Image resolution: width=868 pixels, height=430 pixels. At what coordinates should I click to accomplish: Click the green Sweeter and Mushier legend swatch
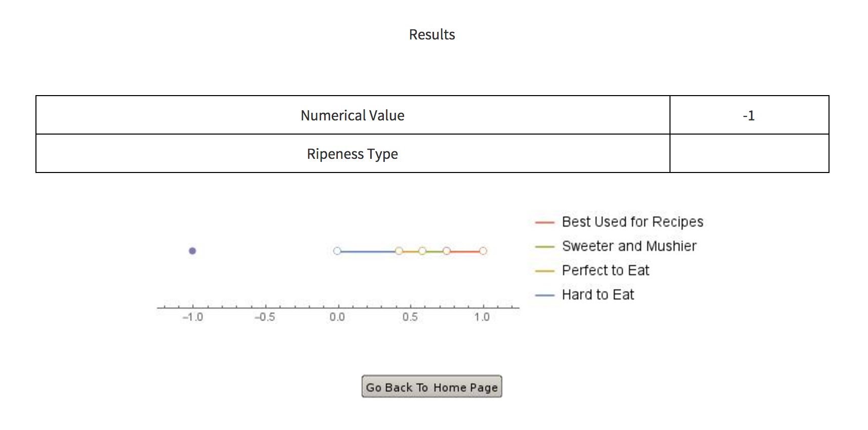(x=545, y=246)
